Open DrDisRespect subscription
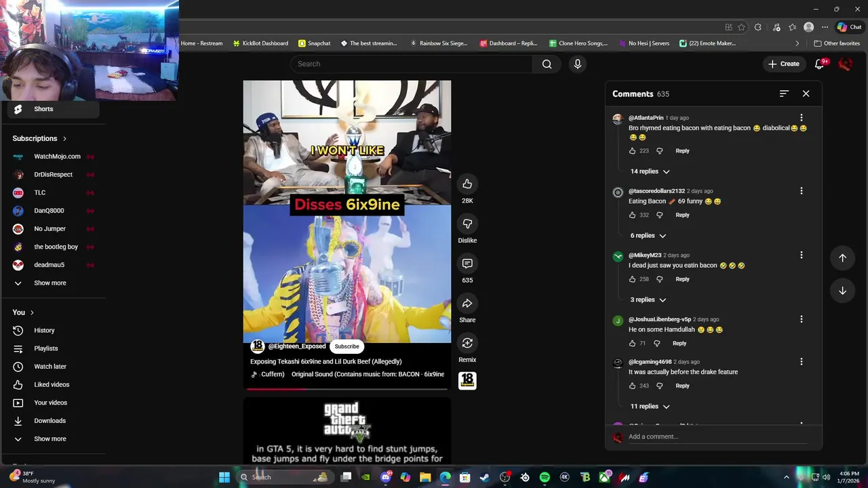The height and width of the screenshot is (488, 868). [53, 174]
